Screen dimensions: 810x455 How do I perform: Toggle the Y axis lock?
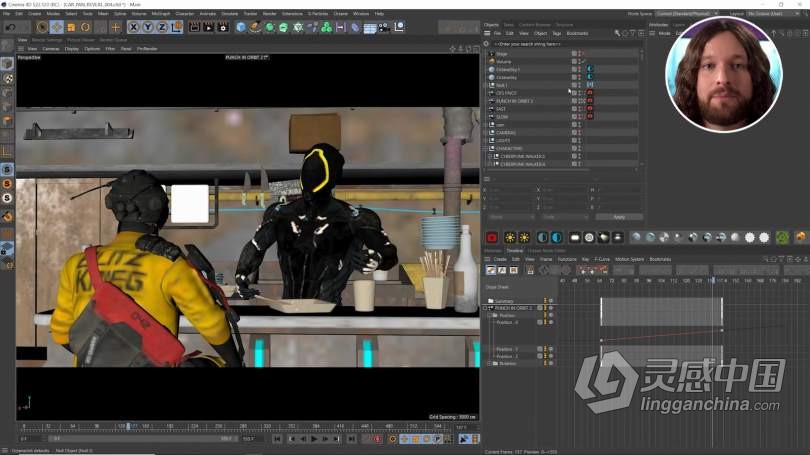pyautogui.click(x=148, y=27)
